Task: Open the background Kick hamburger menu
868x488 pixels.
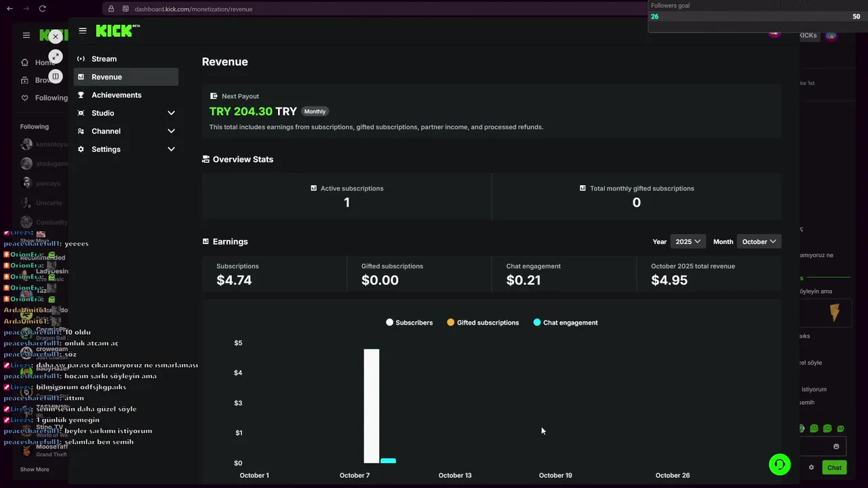Action: [x=26, y=35]
